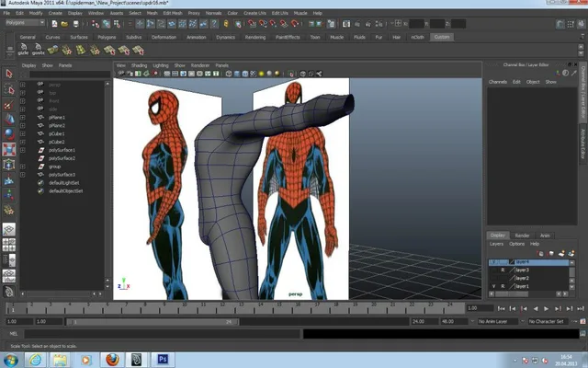Image resolution: width=588 pixels, height=368 pixels.
Task: Open the Four View layout icon
Action: [x=9, y=245]
